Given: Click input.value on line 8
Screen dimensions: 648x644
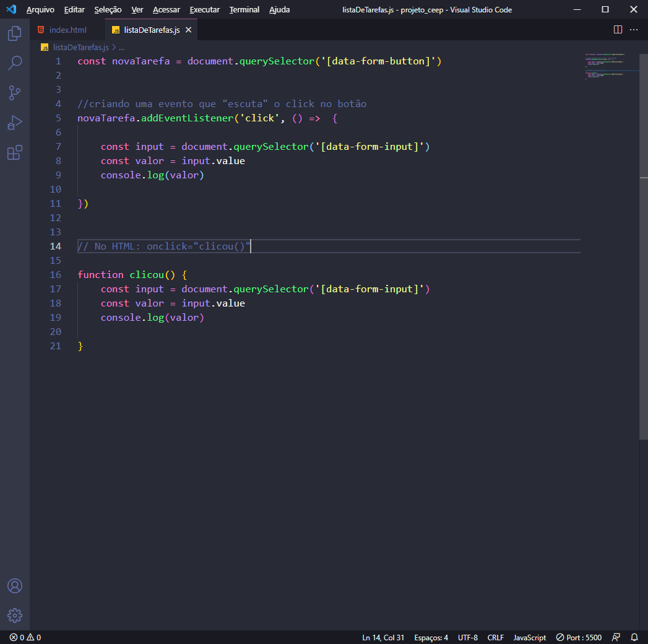Looking at the screenshot, I should coord(214,161).
